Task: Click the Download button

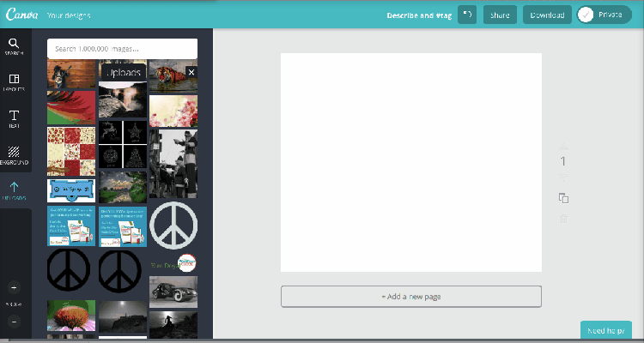Action: click(547, 15)
